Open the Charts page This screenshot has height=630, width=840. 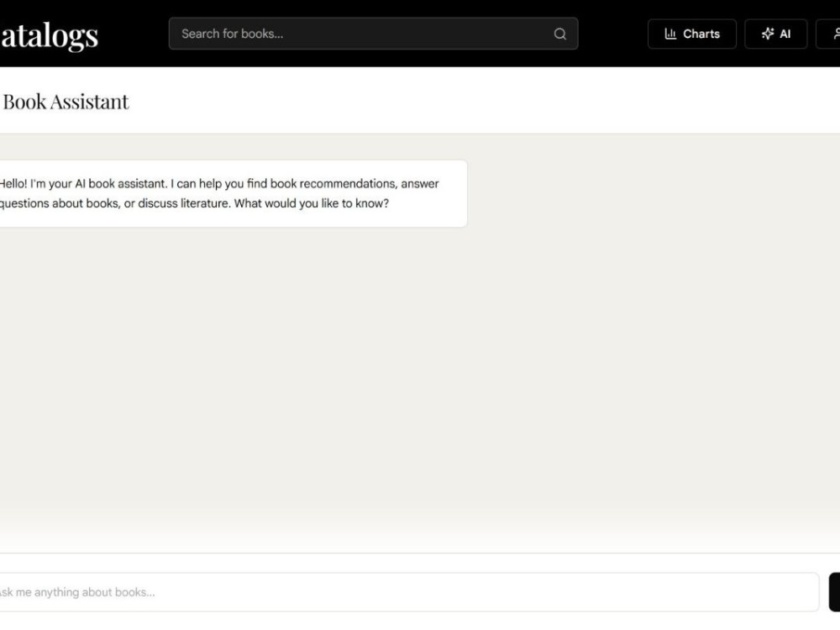pos(691,34)
